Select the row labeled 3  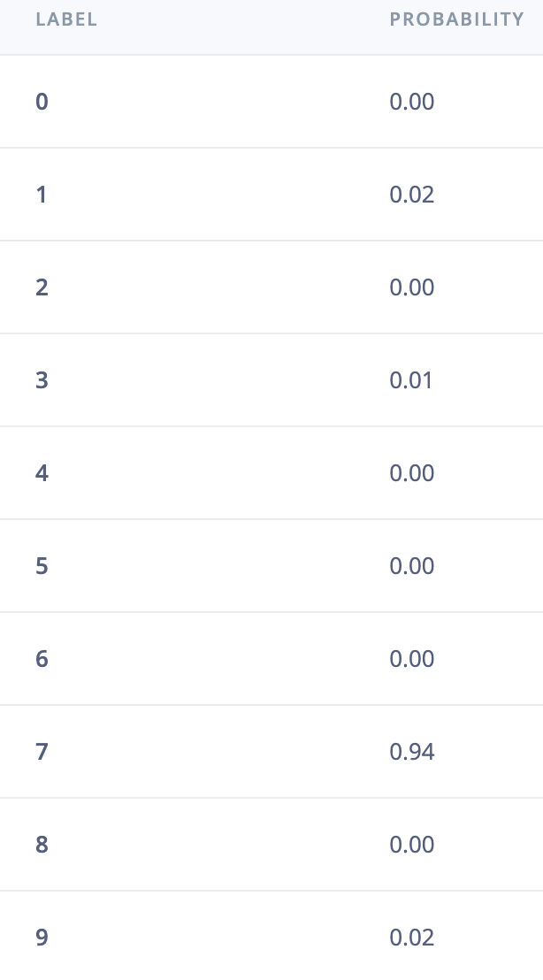271,380
